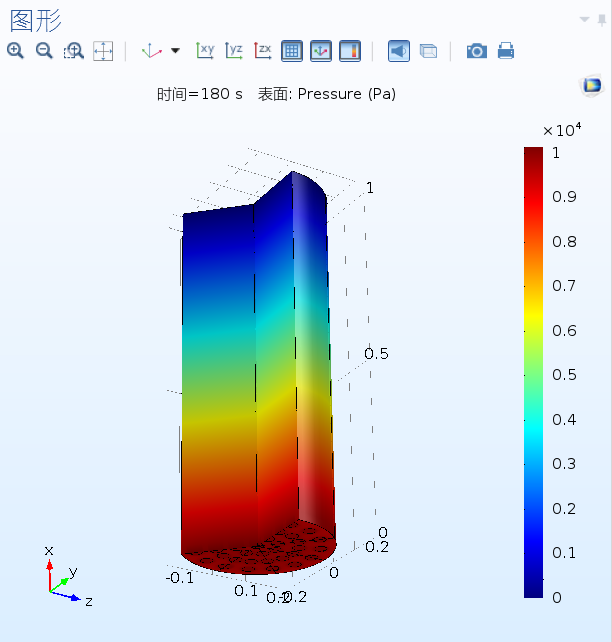Click the '时间=180 s' time label
This screenshot has width=612, height=642.
pos(200,94)
